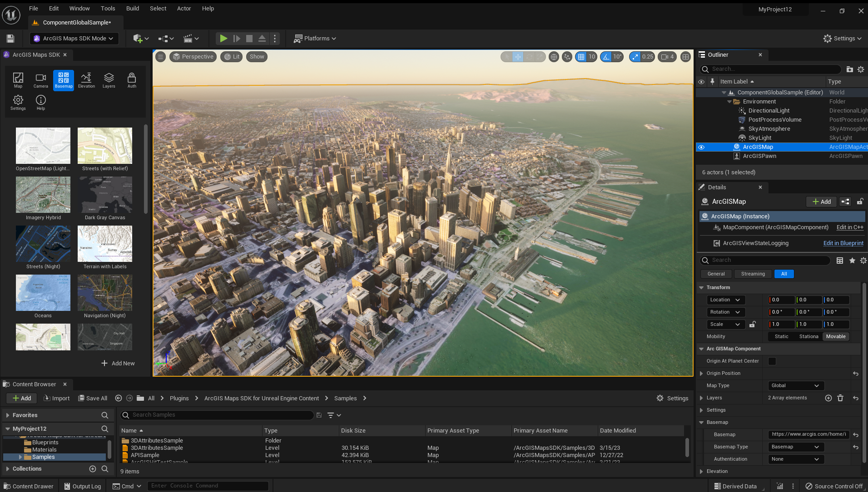868x492 pixels.
Task: Open the Actor menu
Action: coord(184,9)
